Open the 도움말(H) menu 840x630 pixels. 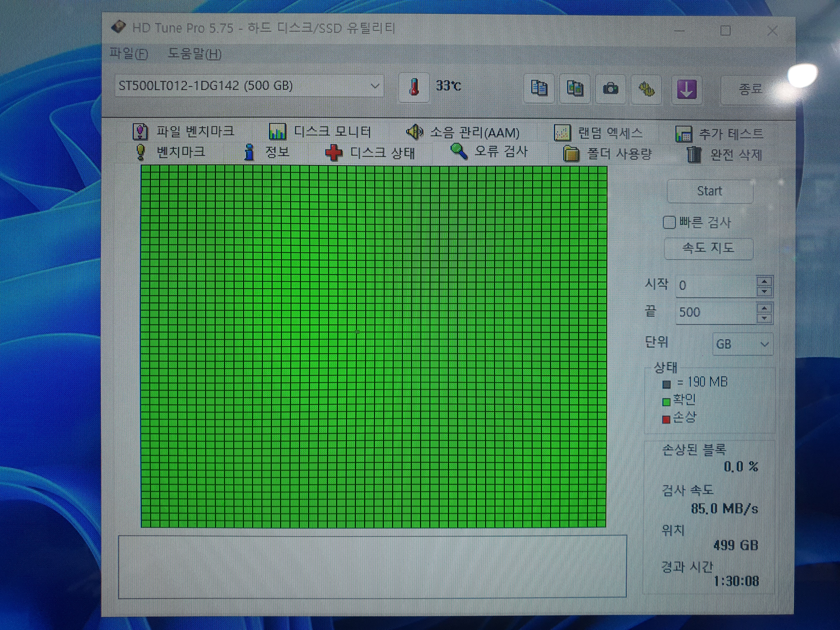coord(194,54)
